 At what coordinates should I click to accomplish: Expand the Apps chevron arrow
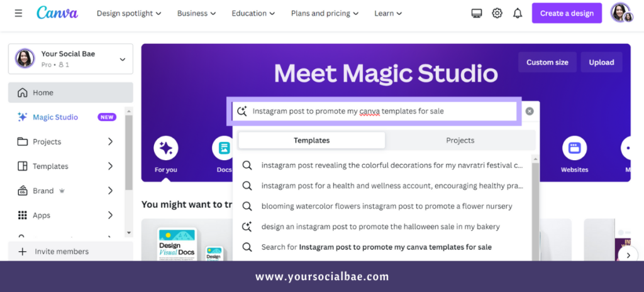pos(110,215)
